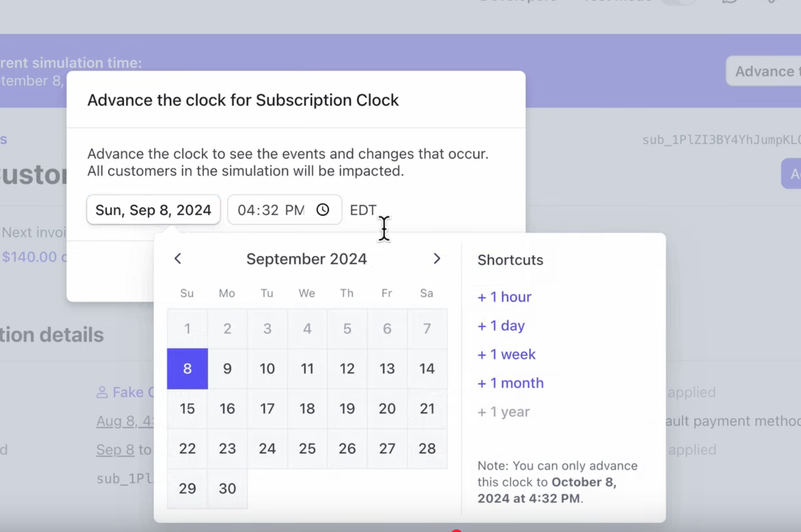This screenshot has height=532, width=801.
Task: Click the person icon next to Fake Customer
Action: click(x=102, y=392)
